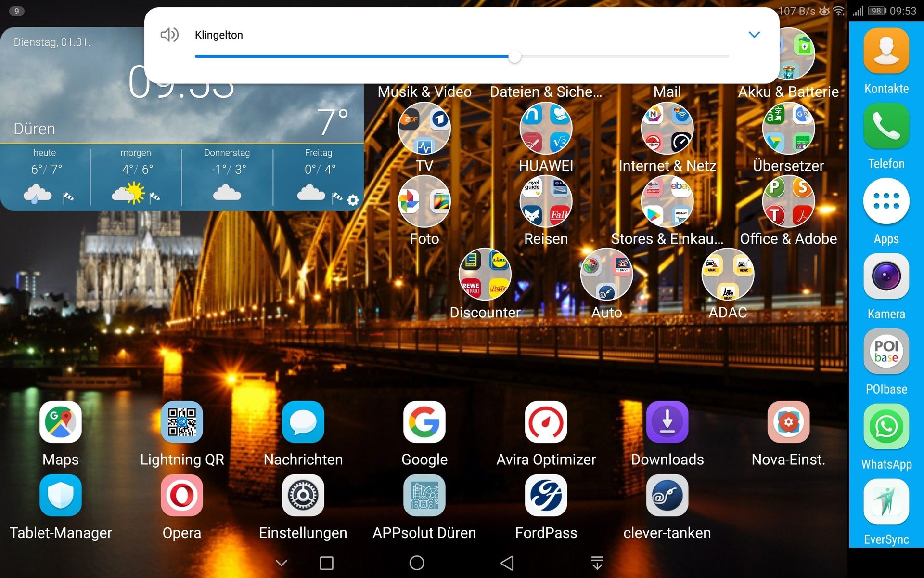This screenshot has width=924, height=578.
Task: Tap the notification count badge 9
Action: pyautogui.click(x=17, y=11)
